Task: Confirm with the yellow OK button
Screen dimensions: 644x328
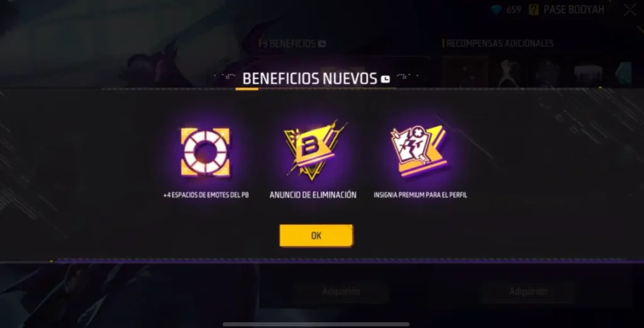Action: [316, 236]
